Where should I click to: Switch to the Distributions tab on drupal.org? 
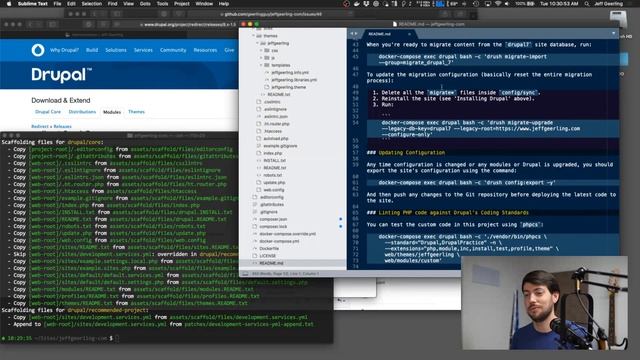82,112
